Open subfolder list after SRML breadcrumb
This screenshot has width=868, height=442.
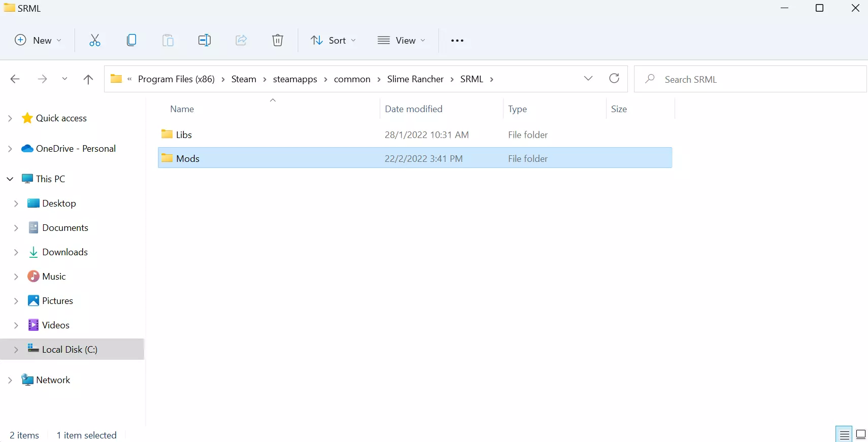click(x=491, y=79)
